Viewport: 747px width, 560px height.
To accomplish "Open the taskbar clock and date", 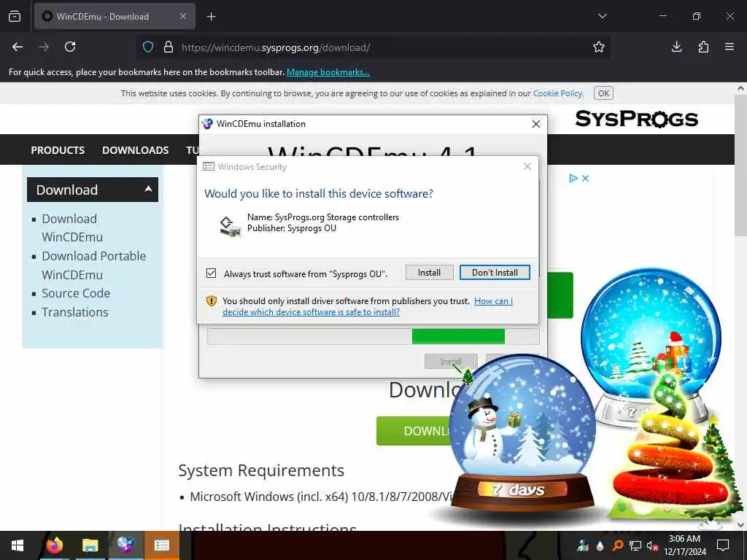I will [x=684, y=545].
